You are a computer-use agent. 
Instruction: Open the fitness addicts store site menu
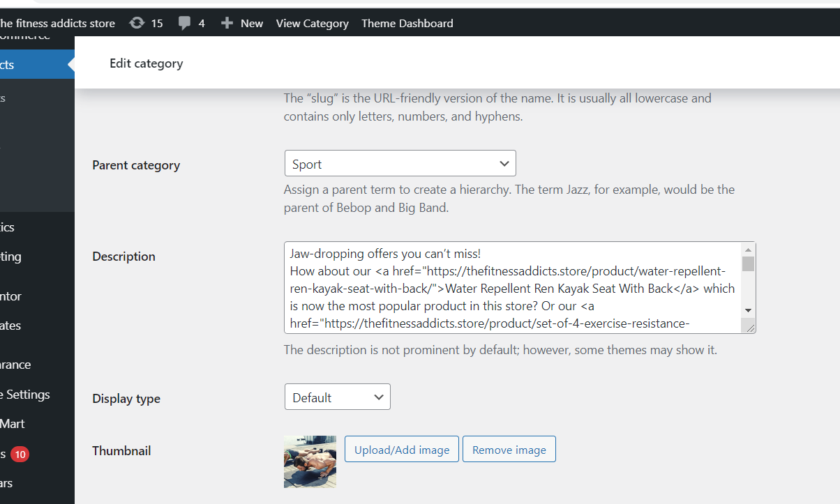(57, 23)
